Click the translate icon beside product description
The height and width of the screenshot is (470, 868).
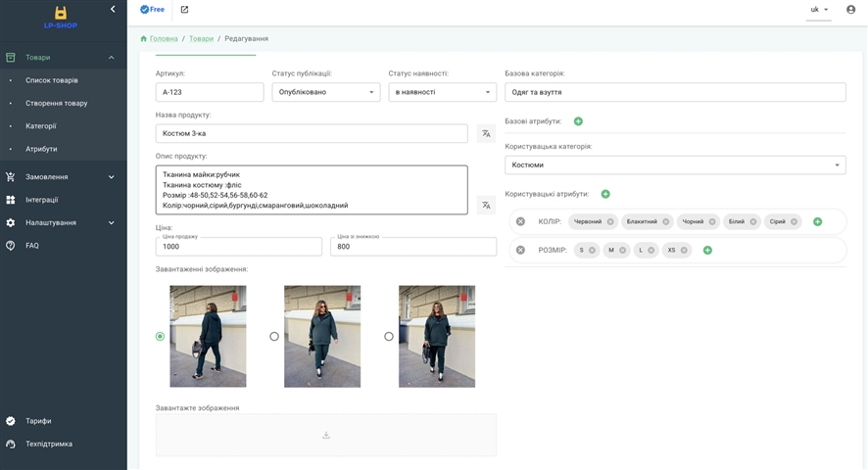[x=486, y=205]
